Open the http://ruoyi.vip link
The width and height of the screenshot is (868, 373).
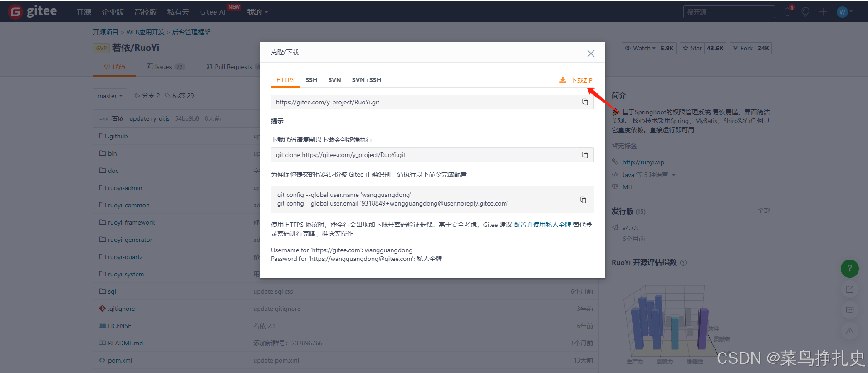click(643, 162)
